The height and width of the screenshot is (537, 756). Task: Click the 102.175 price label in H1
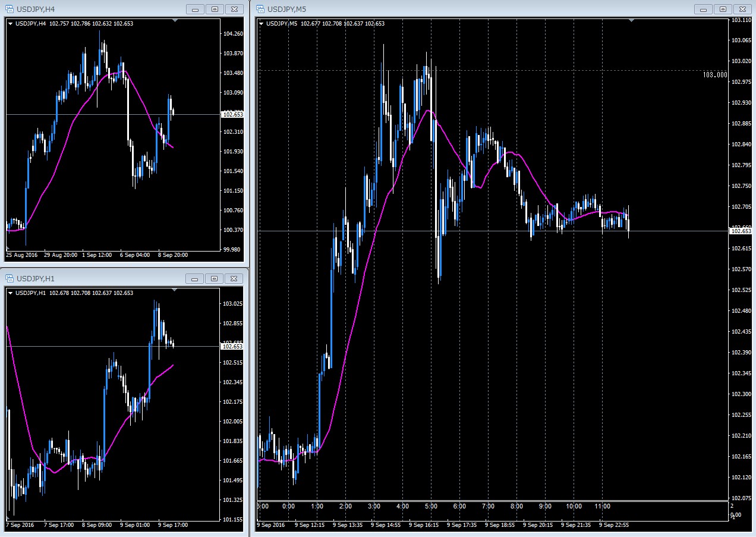233,402
